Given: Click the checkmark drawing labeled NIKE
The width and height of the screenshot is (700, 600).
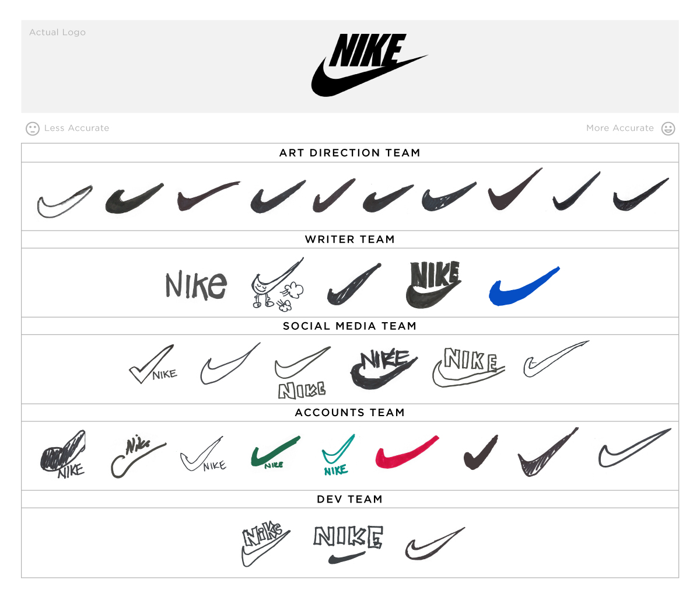Looking at the screenshot, I should point(153,364).
